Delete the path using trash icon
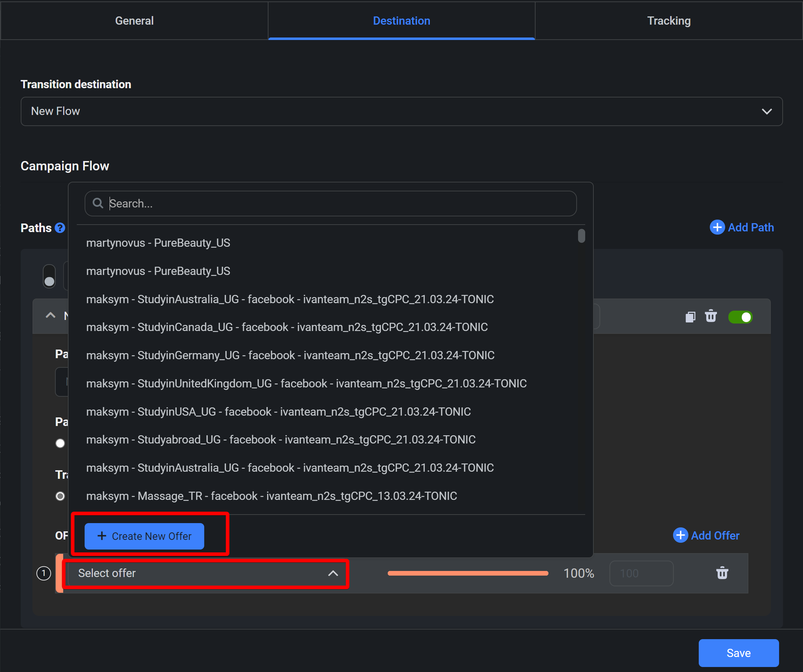This screenshot has width=803, height=672. [x=711, y=316]
